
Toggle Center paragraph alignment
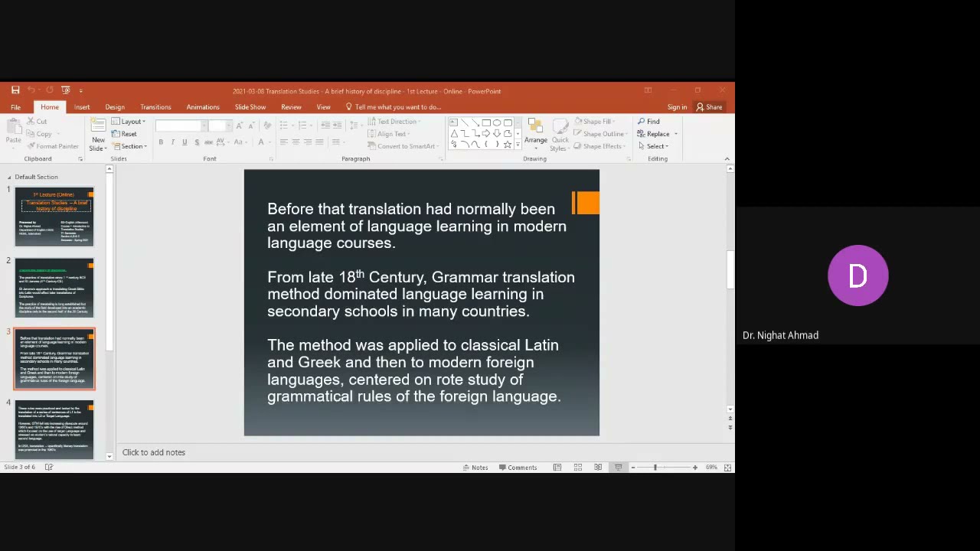coord(296,142)
